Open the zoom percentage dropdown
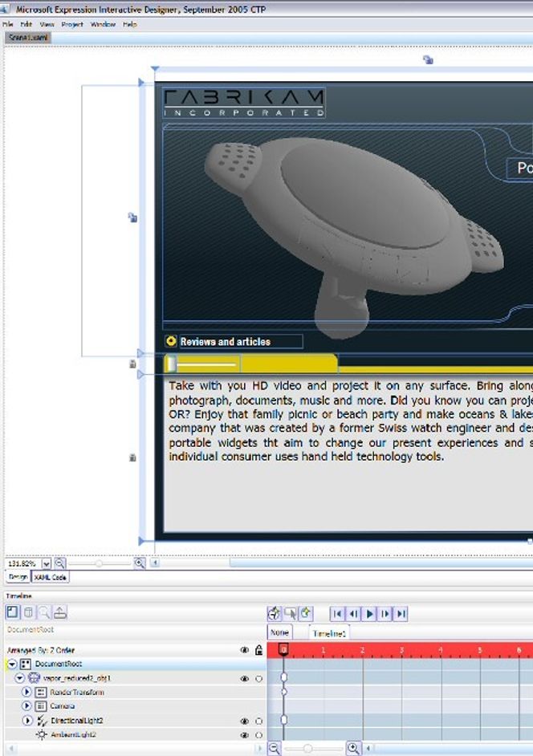This screenshot has height=756, width=533. tap(47, 564)
